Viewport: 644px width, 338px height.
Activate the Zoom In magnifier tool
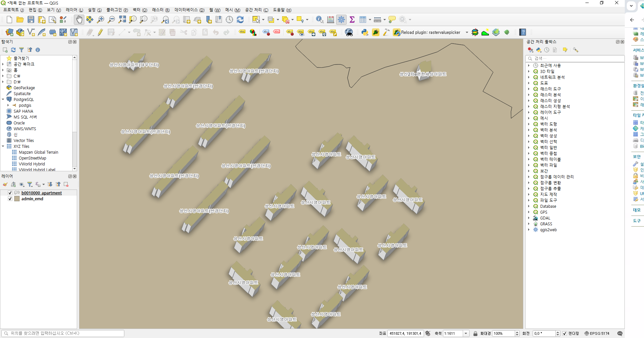click(x=101, y=20)
